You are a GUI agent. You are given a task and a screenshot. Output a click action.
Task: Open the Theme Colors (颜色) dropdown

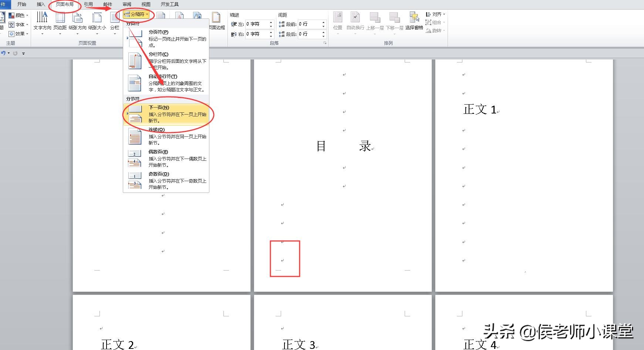tap(18, 15)
